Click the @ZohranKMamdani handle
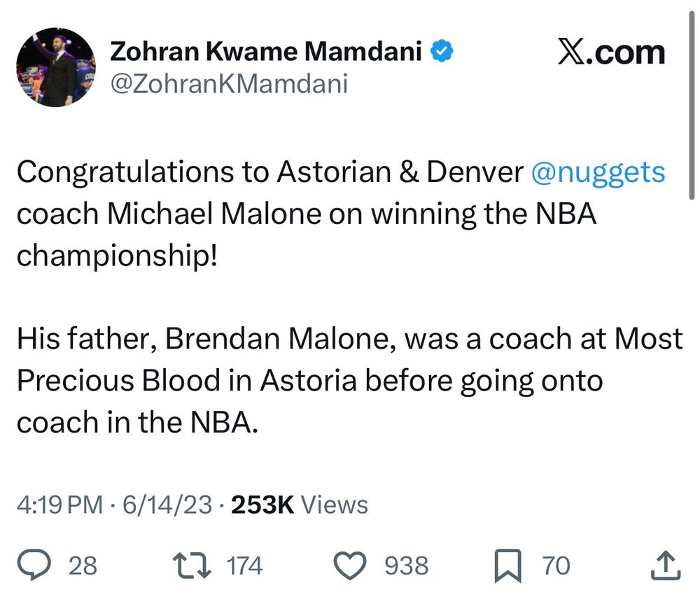 coord(229,85)
